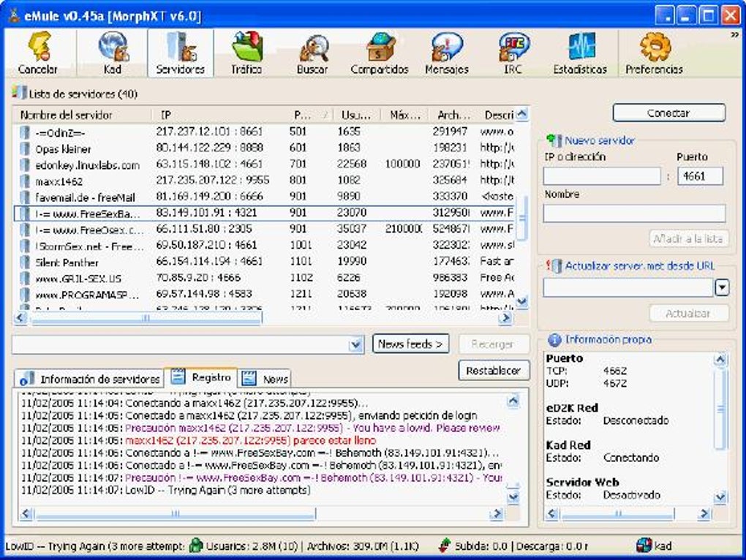Open the Estadísticas view
The image size is (746, 560).
(x=580, y=53)
